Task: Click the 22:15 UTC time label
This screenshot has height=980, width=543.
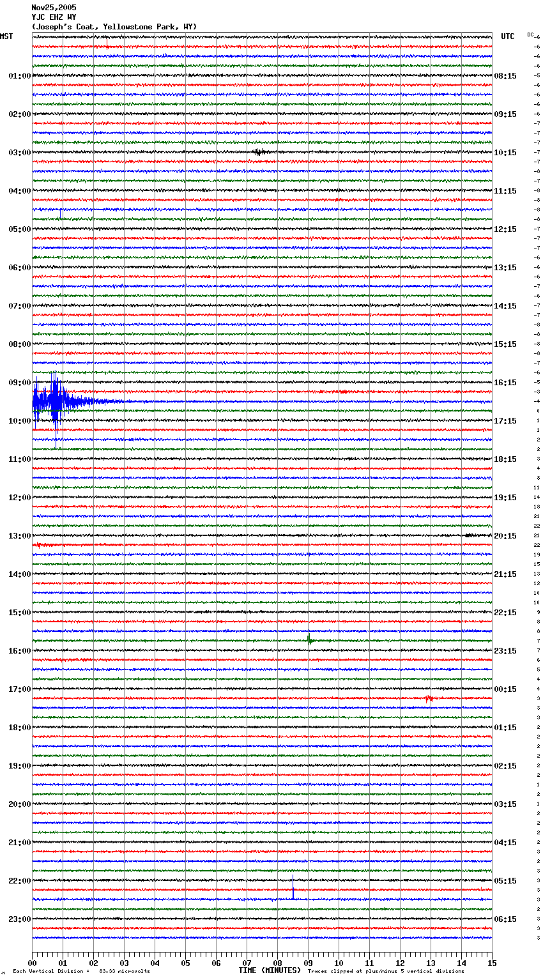Action: click(505, 613)
